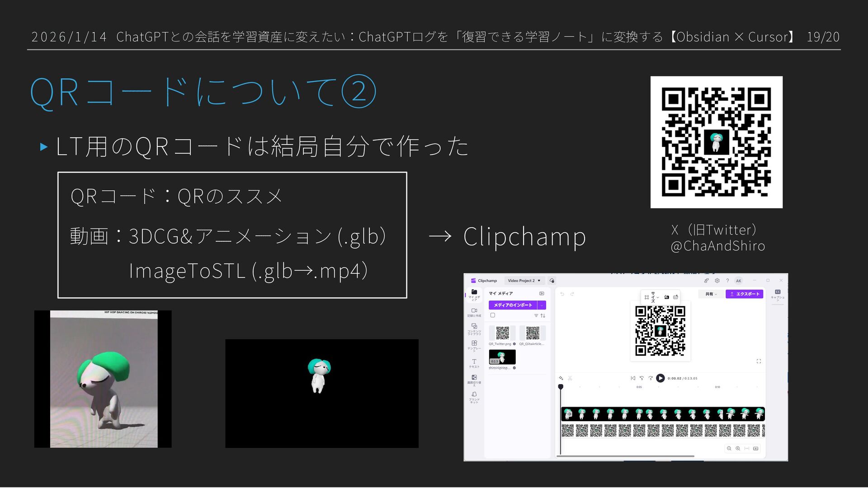This screenshot has height=488, width=868.
Task: Expand the メディアのインポート dropdown arrow
Action: coord(542,305)
